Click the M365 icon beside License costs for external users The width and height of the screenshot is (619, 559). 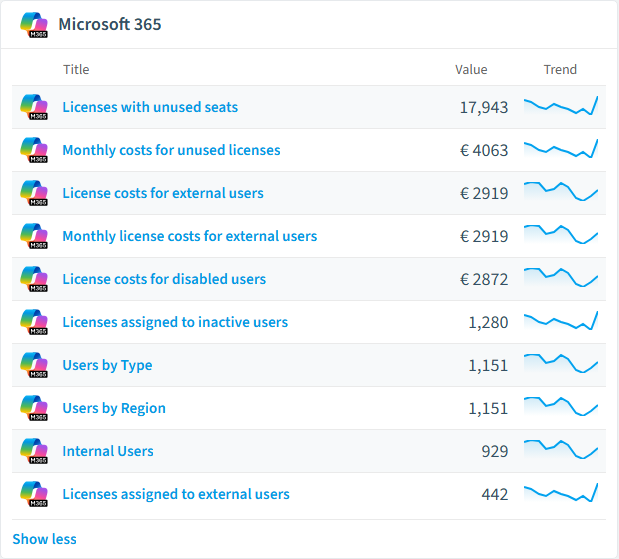click(x=34, y=193)
